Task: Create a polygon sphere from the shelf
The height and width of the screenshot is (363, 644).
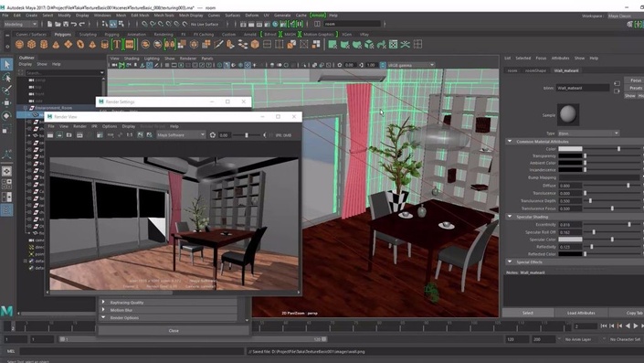Action: 19,45
